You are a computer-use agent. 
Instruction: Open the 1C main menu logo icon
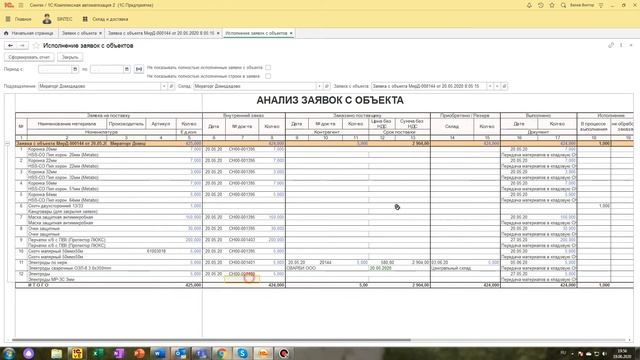9,5
